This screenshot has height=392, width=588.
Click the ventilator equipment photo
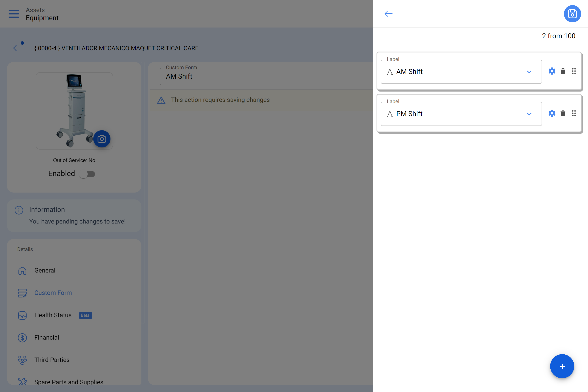coord(74,111)
